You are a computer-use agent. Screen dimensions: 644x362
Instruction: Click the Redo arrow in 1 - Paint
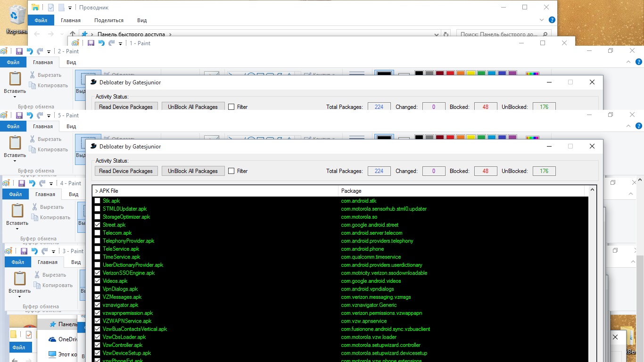[x=112, y=43]
